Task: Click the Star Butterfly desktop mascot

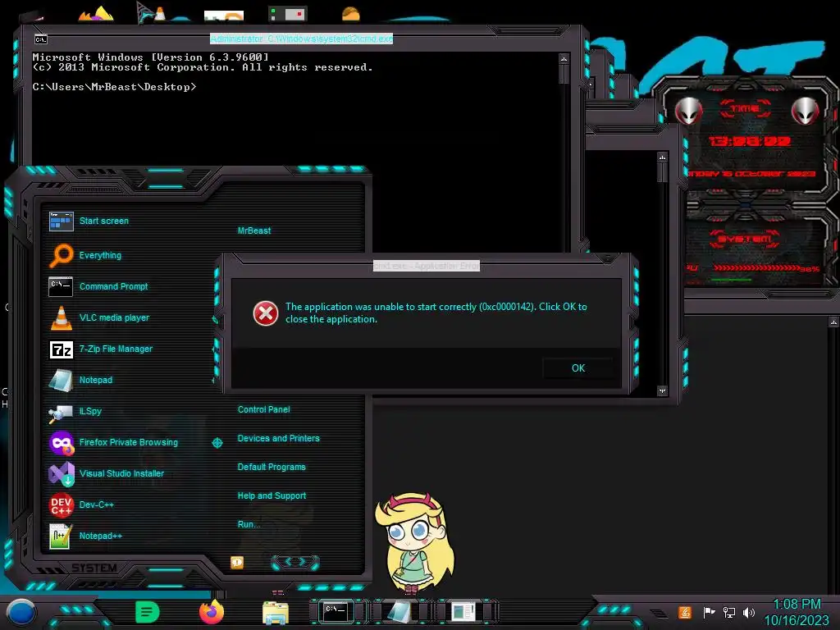Action: [413, 543]
